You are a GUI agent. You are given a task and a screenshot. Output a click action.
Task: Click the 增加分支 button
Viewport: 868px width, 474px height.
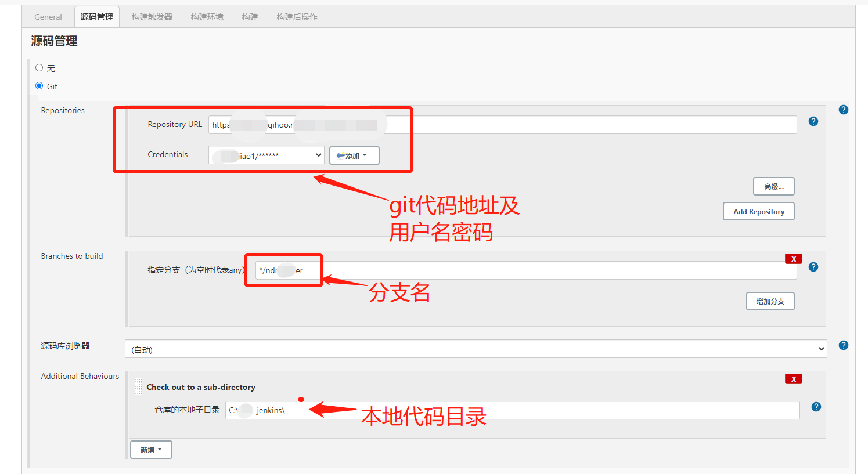(x=770, y=301)
